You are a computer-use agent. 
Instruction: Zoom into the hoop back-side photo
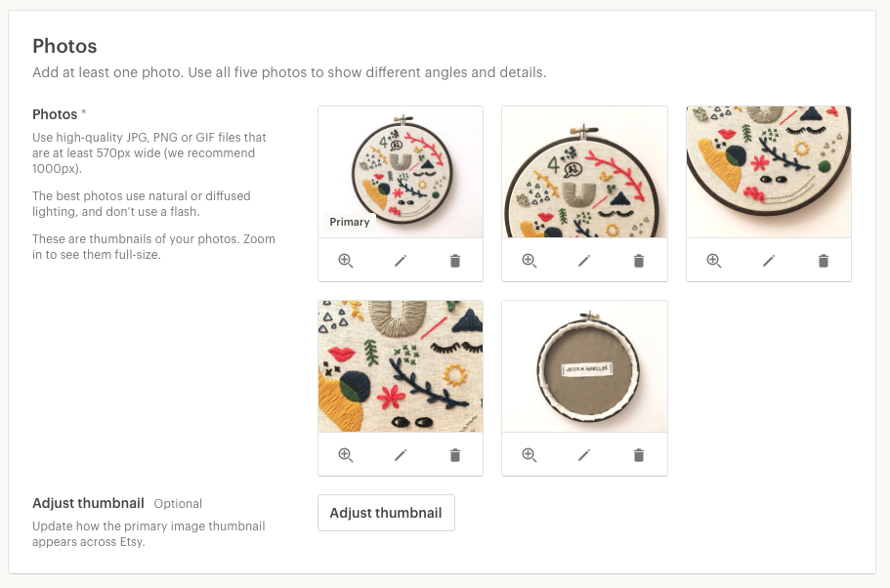[x=529, y=454]
